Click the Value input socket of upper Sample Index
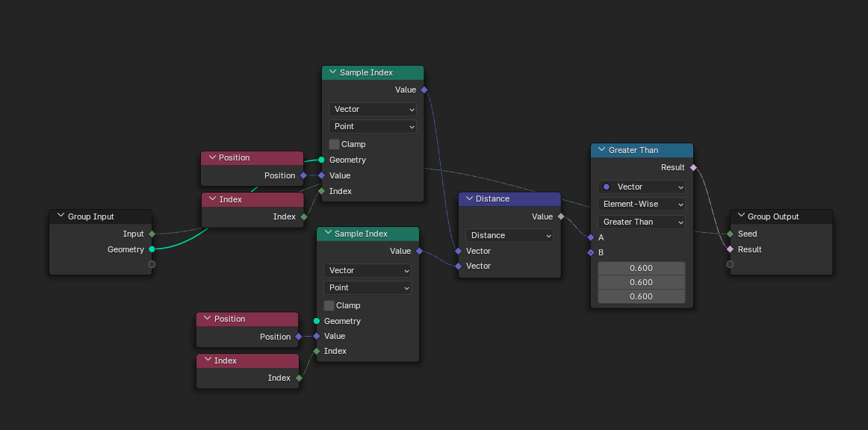868x430 pixels. pos(322,175)
